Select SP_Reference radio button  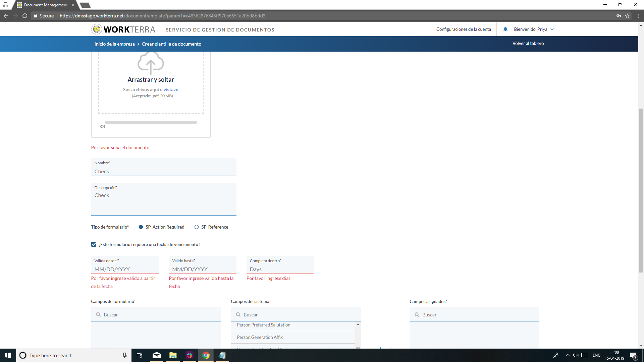click(197, 227)
